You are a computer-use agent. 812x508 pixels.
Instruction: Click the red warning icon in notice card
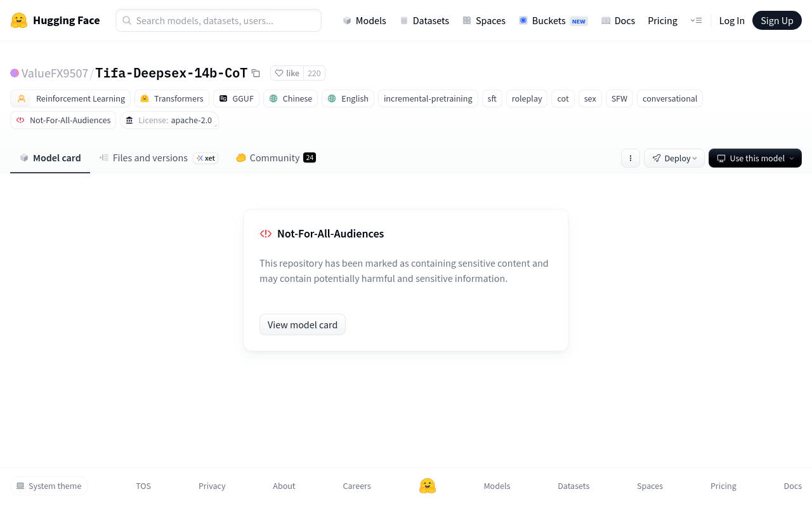266,234
